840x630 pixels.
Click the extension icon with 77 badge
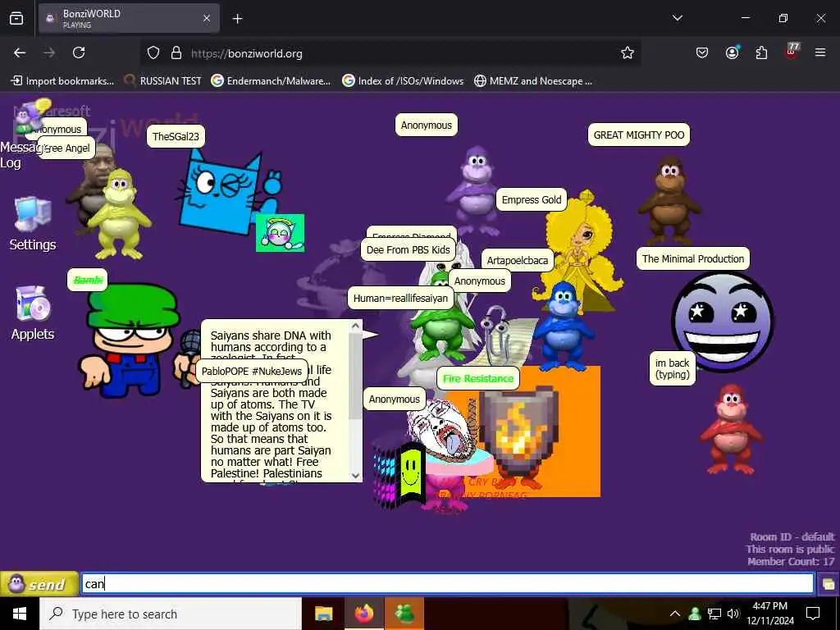coord(792,52)
